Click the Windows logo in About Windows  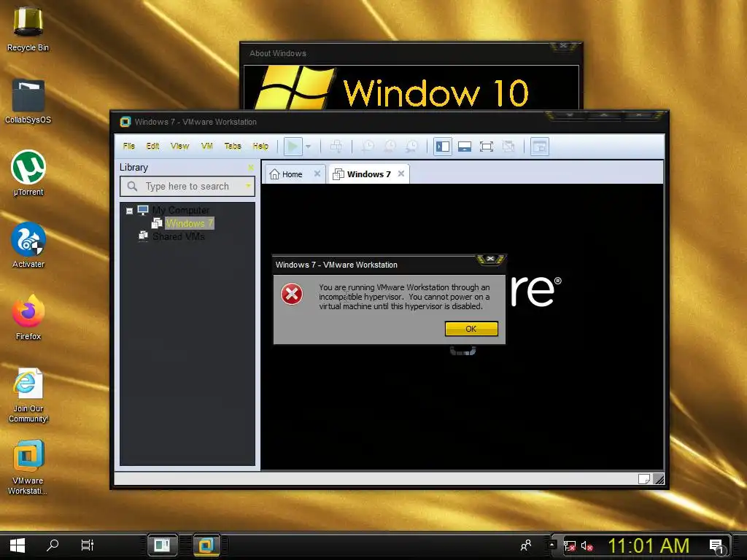tap(294, 88)
